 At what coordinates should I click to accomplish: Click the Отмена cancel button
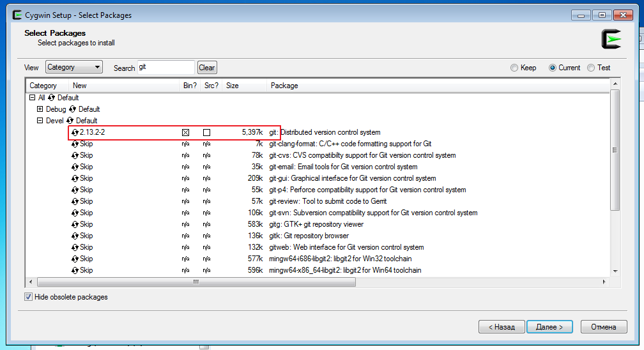604,326
